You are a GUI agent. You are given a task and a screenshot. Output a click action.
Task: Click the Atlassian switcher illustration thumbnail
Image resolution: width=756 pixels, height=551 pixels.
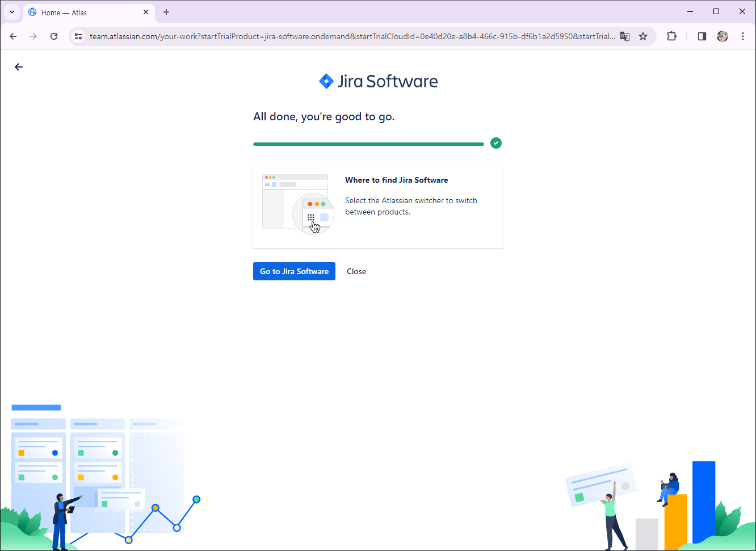click(x=298, y=204)
